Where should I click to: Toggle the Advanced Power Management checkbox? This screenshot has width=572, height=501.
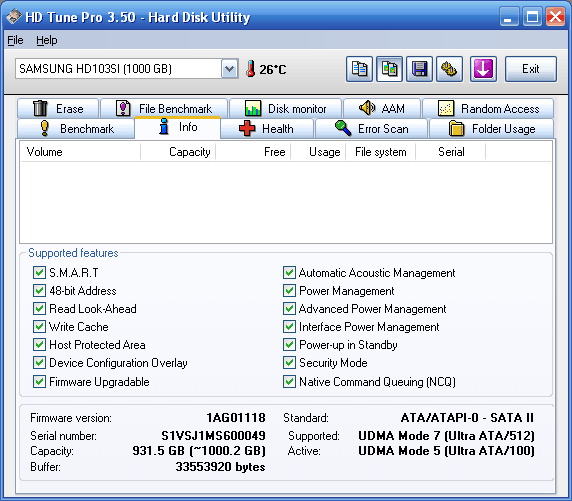point(289,309)
